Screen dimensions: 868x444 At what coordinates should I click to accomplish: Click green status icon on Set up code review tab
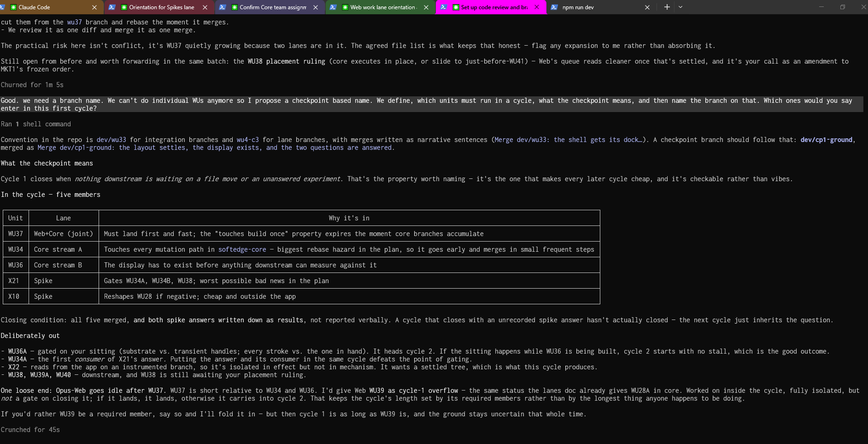[x=456, y=7]
